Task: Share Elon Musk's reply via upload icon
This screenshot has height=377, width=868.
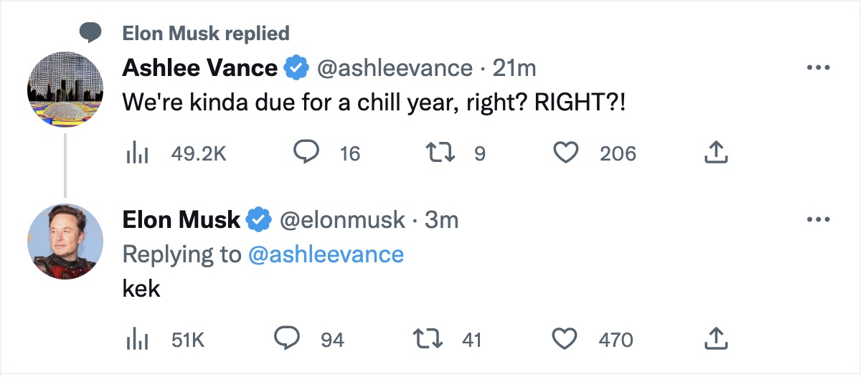Action: [x=717, y=338]
